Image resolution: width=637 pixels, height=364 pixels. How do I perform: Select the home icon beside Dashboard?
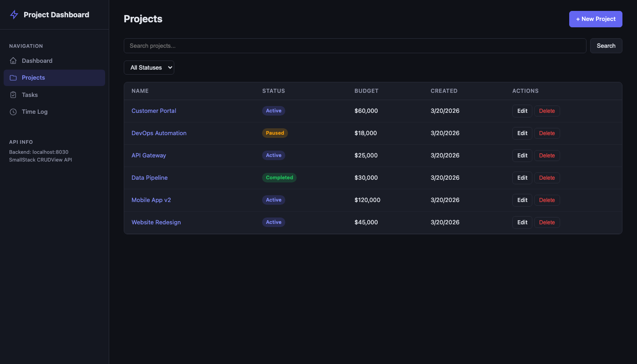pos(13,61)
